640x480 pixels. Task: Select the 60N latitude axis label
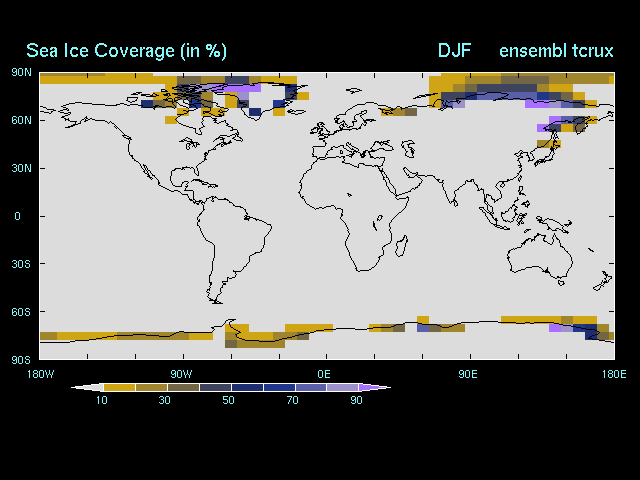[x=21, y=120]
